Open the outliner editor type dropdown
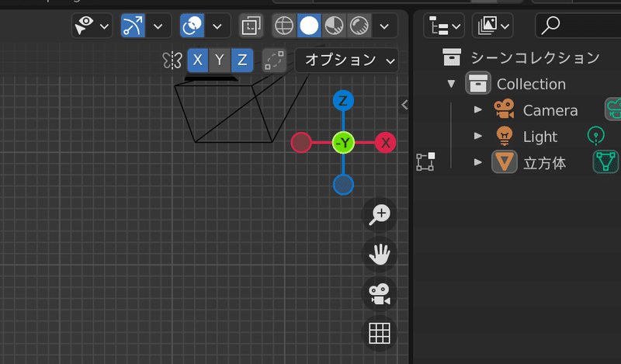The image size is (621, 364). [x=444, y=26]
